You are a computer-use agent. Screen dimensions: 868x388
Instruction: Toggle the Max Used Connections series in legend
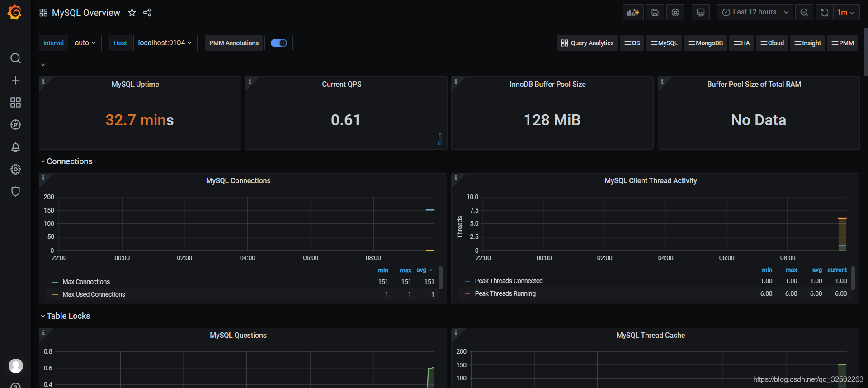pos(94,294)
